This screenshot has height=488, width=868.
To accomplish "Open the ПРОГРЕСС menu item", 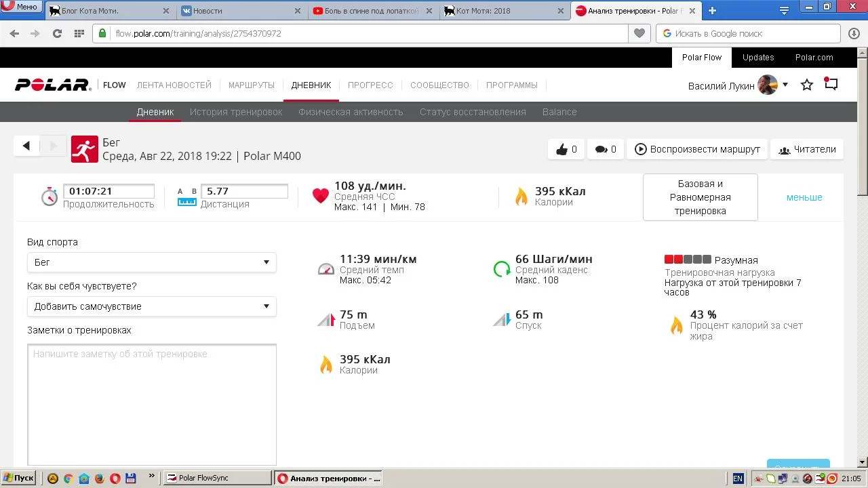I will pos(370,85).
